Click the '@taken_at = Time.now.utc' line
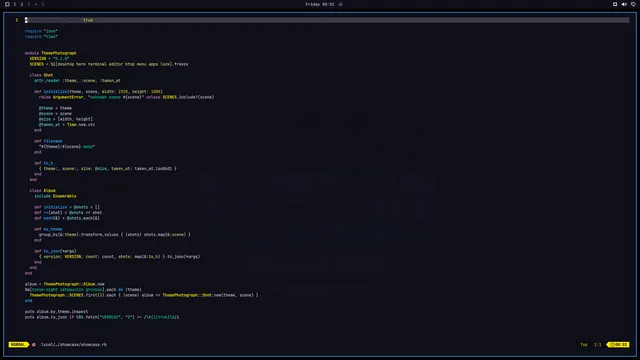This screenshot has height=360, width=640. pos(67,124)
